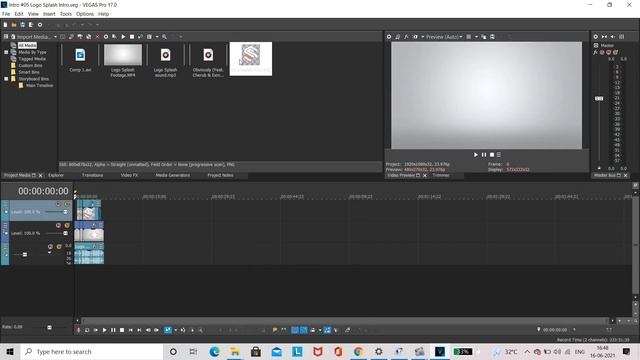Remove selected media with the X icon

(97, 37)
